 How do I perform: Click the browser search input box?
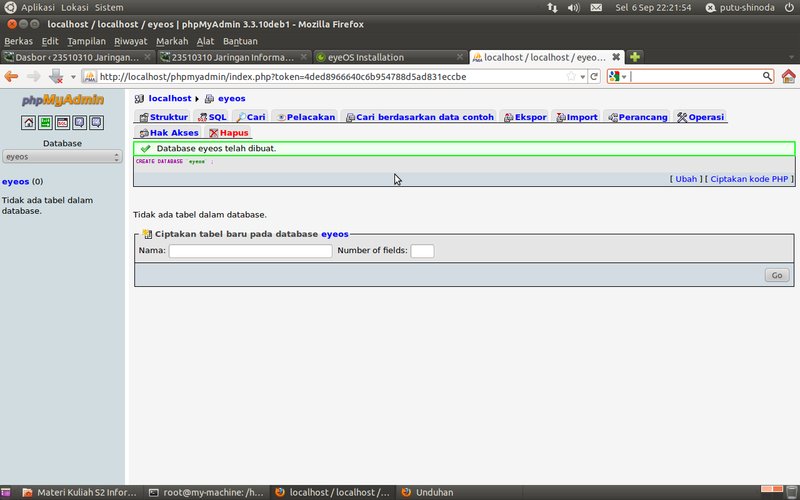[x=695, y=77]
